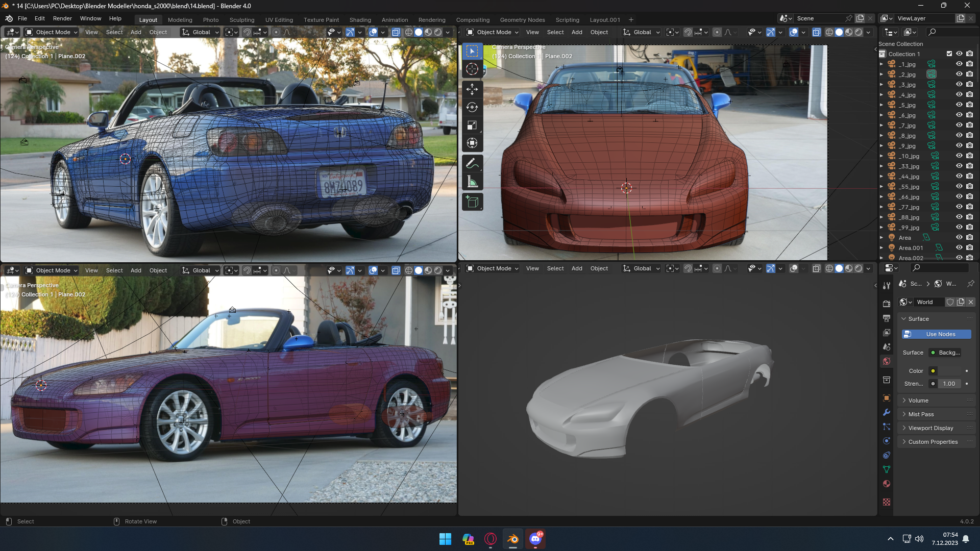
Task: Activate the Scale tool
Action: 472,126
